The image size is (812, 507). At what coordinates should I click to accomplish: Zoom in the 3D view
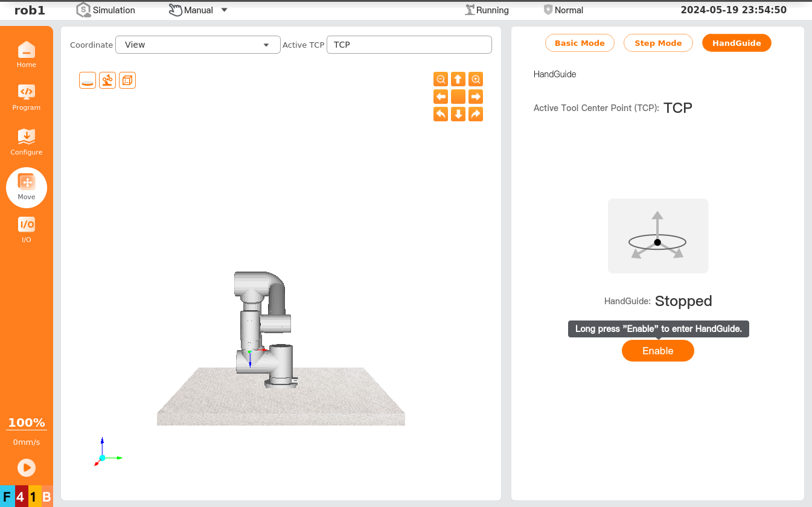(x=476, y=79)
